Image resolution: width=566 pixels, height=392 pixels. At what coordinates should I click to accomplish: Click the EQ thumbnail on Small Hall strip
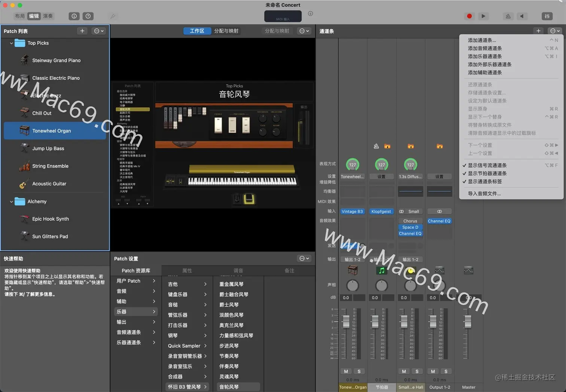click(x=410, y=191)
